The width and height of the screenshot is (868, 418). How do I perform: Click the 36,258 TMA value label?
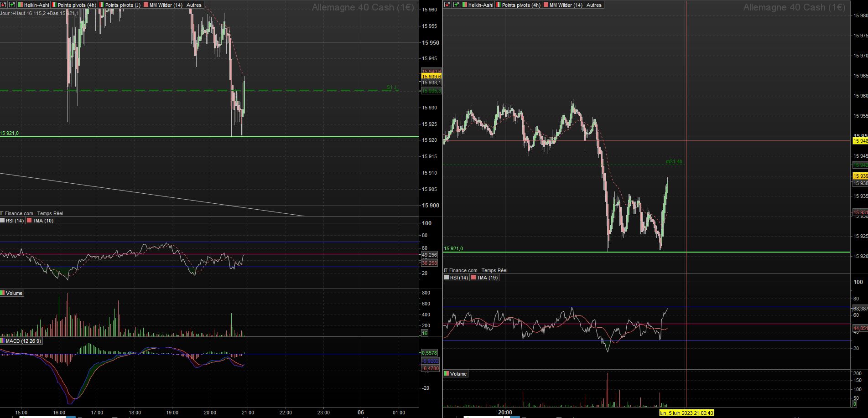point(429,263)
